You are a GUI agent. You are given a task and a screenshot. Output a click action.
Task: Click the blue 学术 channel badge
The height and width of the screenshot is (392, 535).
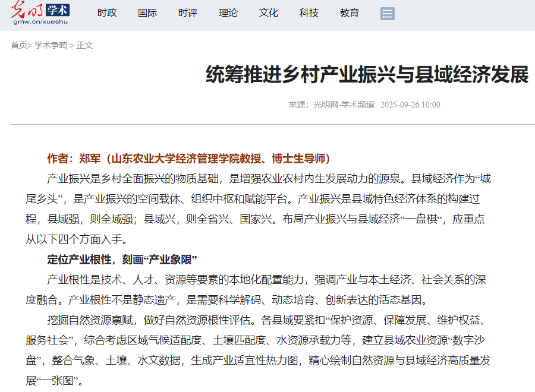(58, 10)
